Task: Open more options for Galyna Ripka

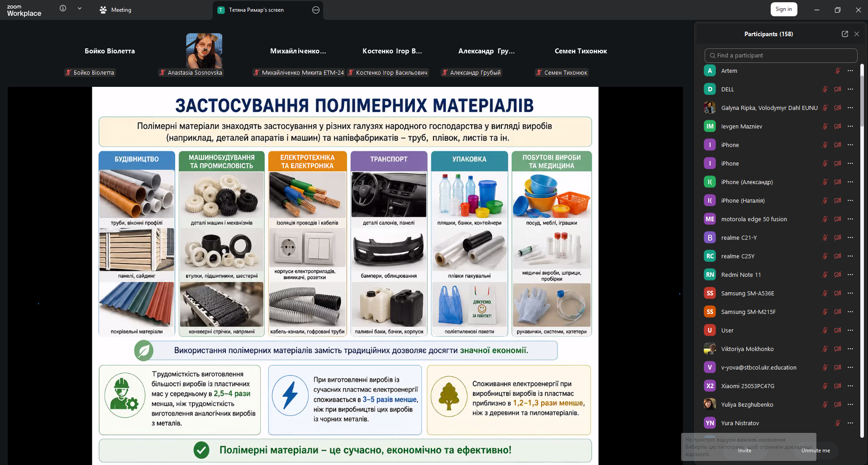Action: click(x=850, y=108)
